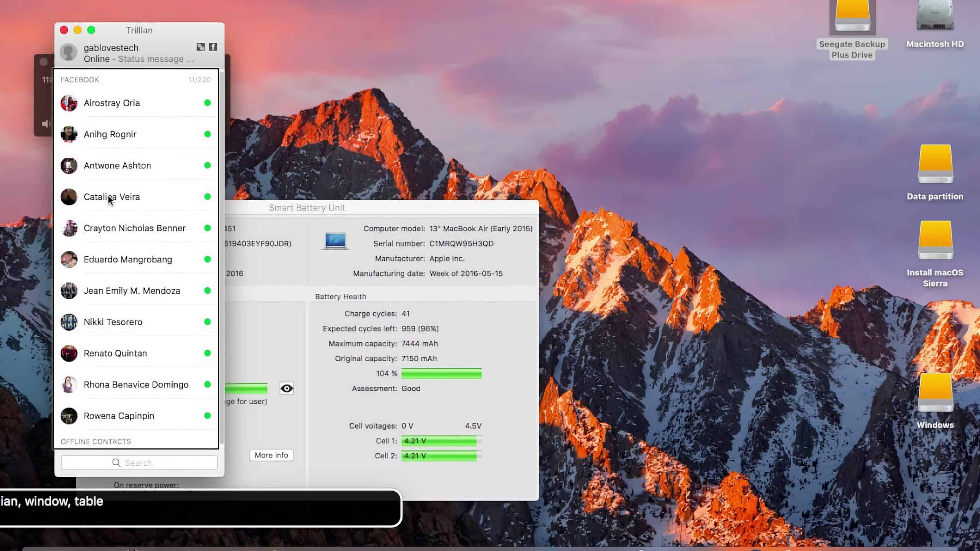980x551 pixels.
Task: Select contact Rowena Capinpin
Action: click(x=136, y=416)
